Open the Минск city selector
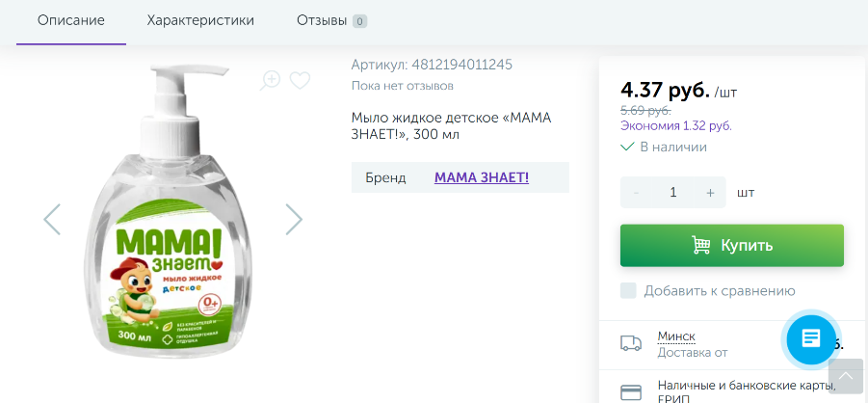The width and height of the screenshot is (868, 403). 676,336
